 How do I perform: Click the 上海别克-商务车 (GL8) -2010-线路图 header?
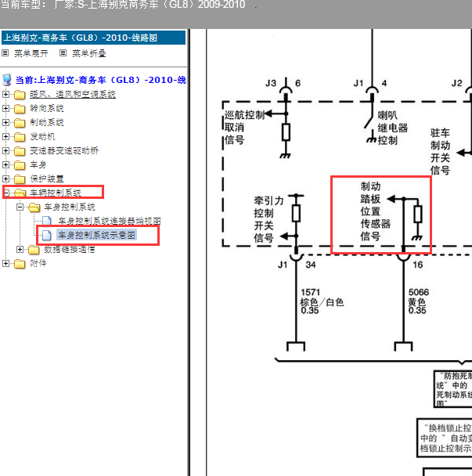coord(93,38)
